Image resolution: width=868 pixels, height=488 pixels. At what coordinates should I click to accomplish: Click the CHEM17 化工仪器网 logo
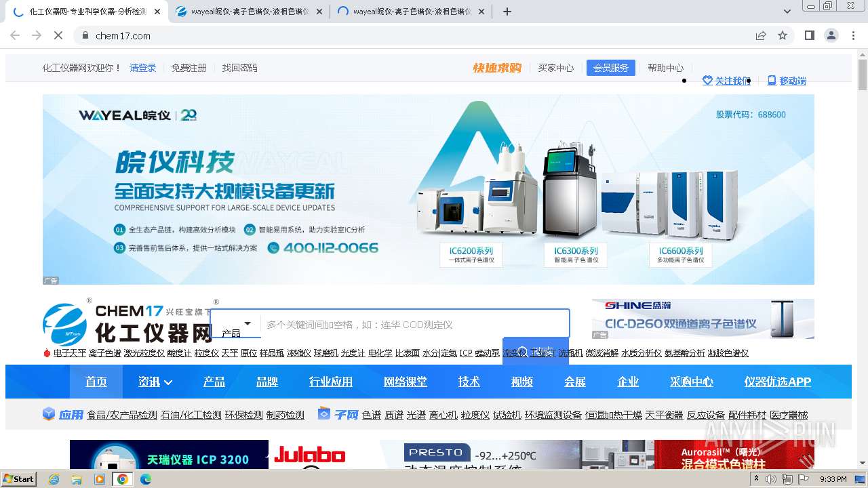click(127, 324)
